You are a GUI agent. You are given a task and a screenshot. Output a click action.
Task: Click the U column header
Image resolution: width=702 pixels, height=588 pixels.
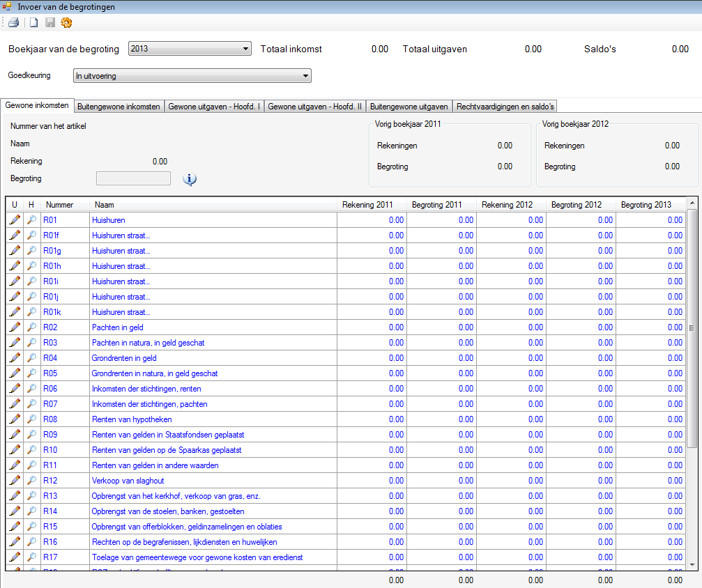point(15,205)
